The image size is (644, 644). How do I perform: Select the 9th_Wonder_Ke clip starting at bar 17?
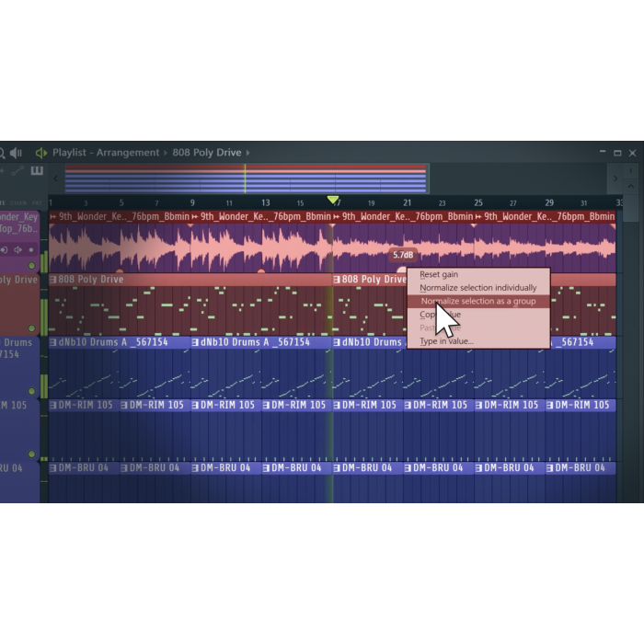pyautogui.click(x=403, y=216)
